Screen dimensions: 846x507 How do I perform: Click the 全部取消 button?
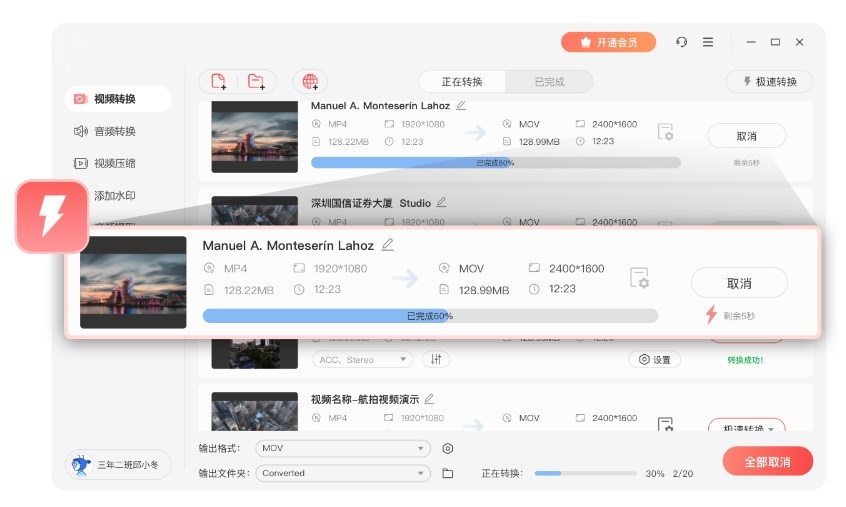coord(767,462)
